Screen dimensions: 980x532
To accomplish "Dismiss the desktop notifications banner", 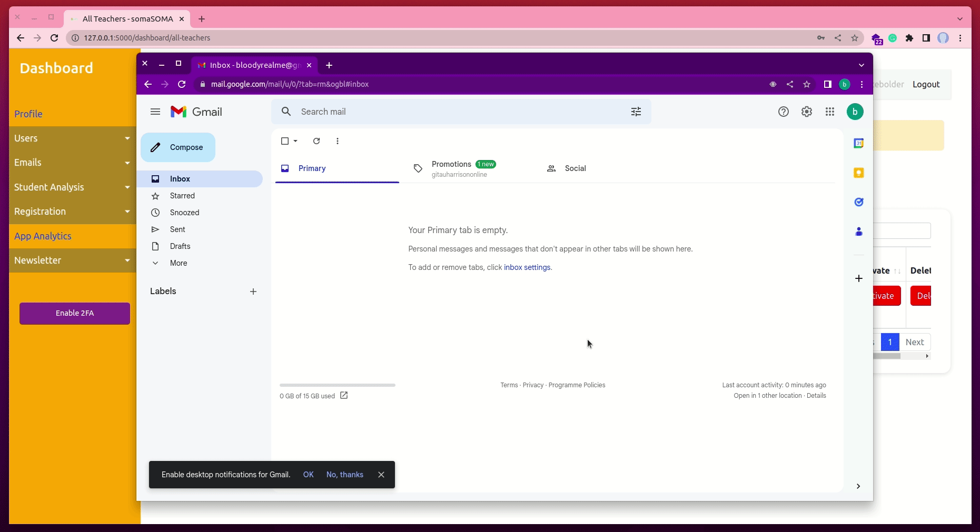I will coord(381,475).
